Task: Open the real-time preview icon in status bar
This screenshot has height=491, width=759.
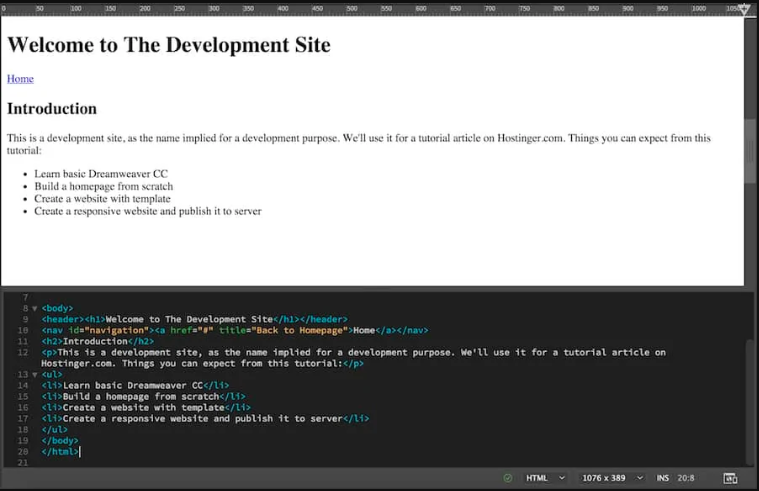Action: point(730,478)
